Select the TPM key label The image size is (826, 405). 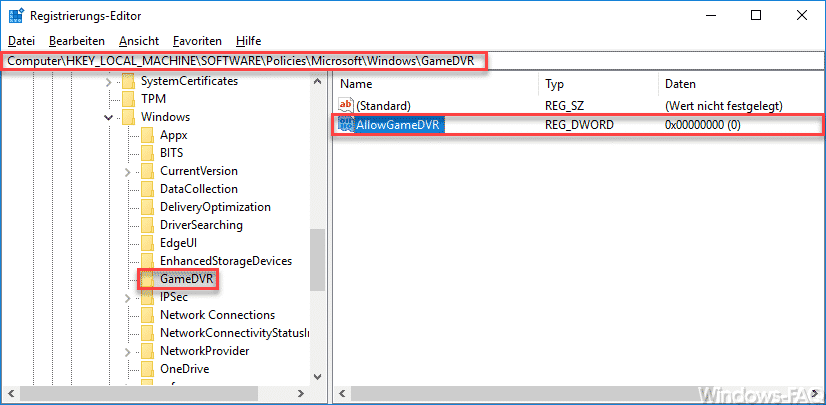point(153,99)
